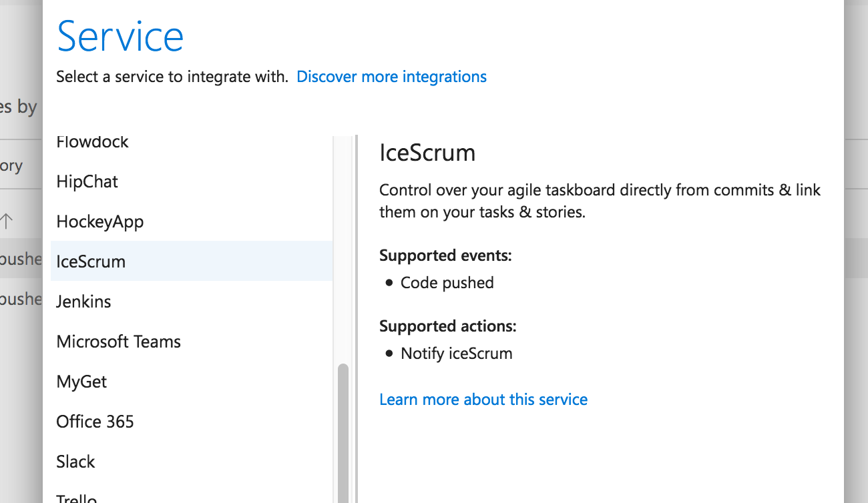Open the Discover more integrations link
868x503 pixels.
pos(391,77)
